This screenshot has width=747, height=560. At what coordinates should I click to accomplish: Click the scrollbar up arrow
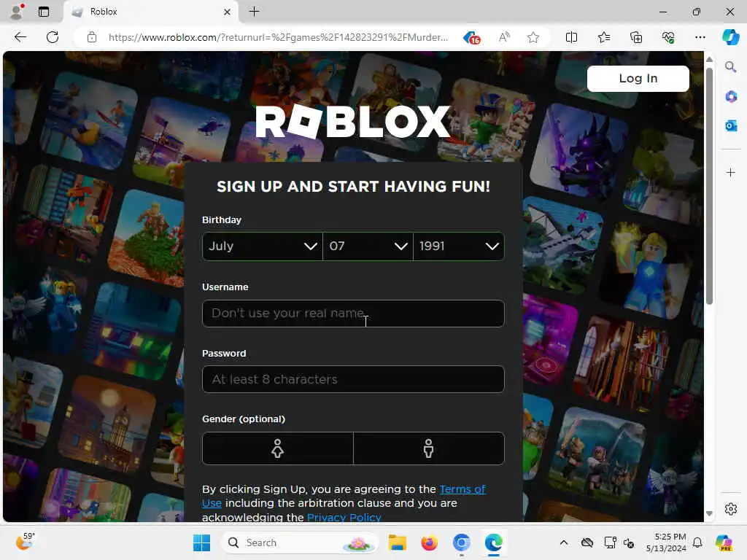[709, 60]
